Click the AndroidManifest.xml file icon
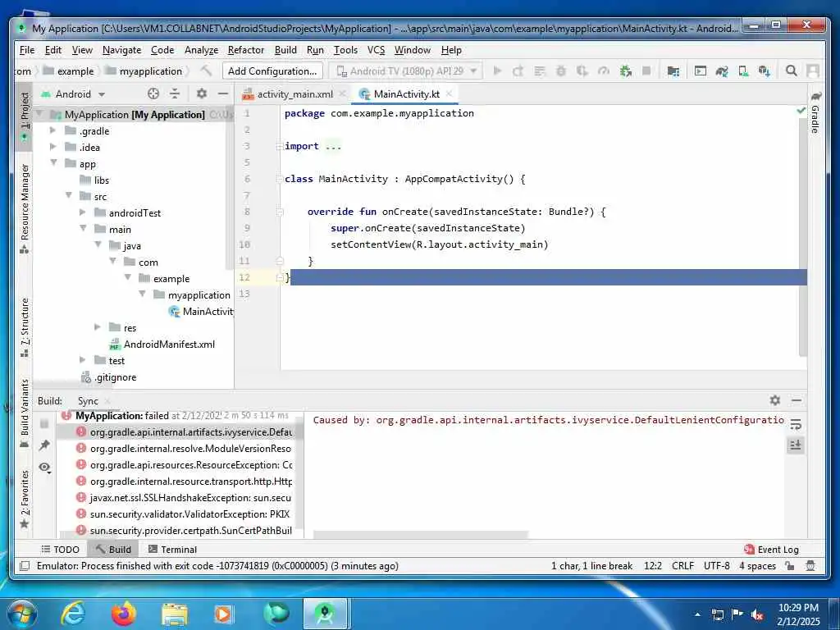 (x=115, y=345)
